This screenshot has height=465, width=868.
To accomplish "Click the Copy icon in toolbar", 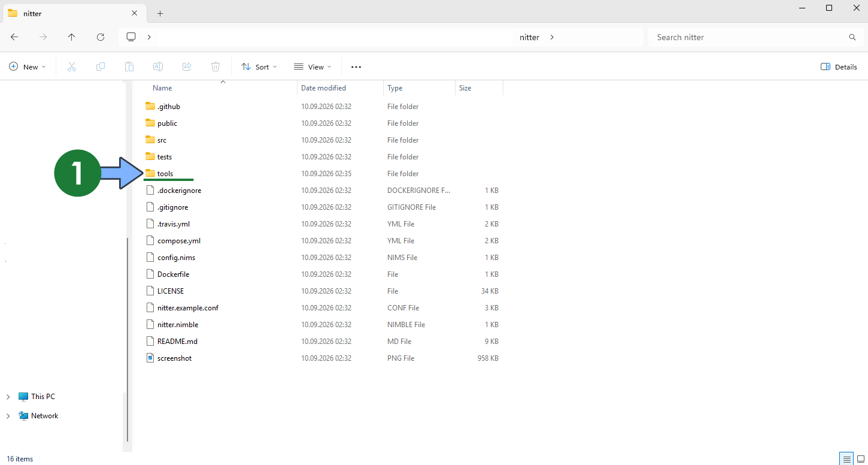I will (x=101, y=67).
